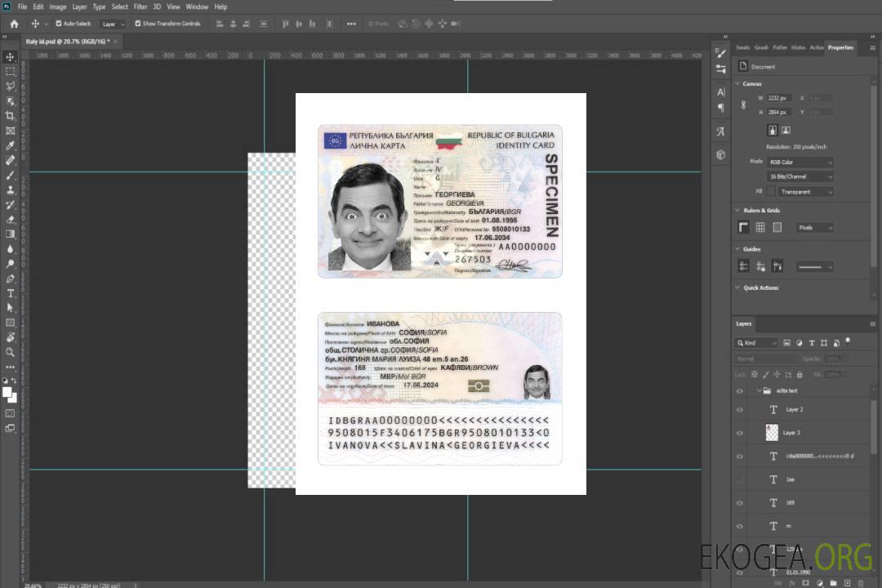
Task: Open the Layers panel menu button
Action: coord(872,324)
